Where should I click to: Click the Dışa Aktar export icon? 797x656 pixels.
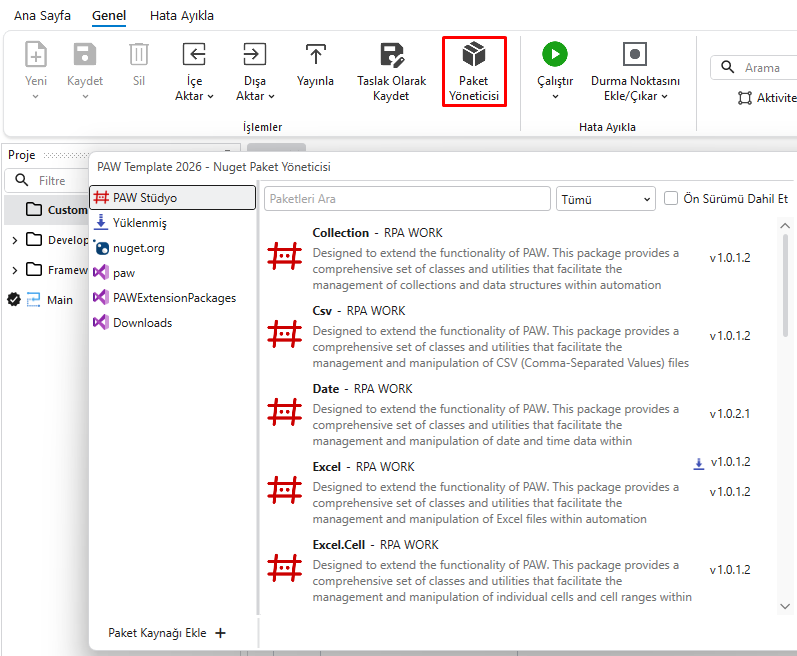point(255,54)
